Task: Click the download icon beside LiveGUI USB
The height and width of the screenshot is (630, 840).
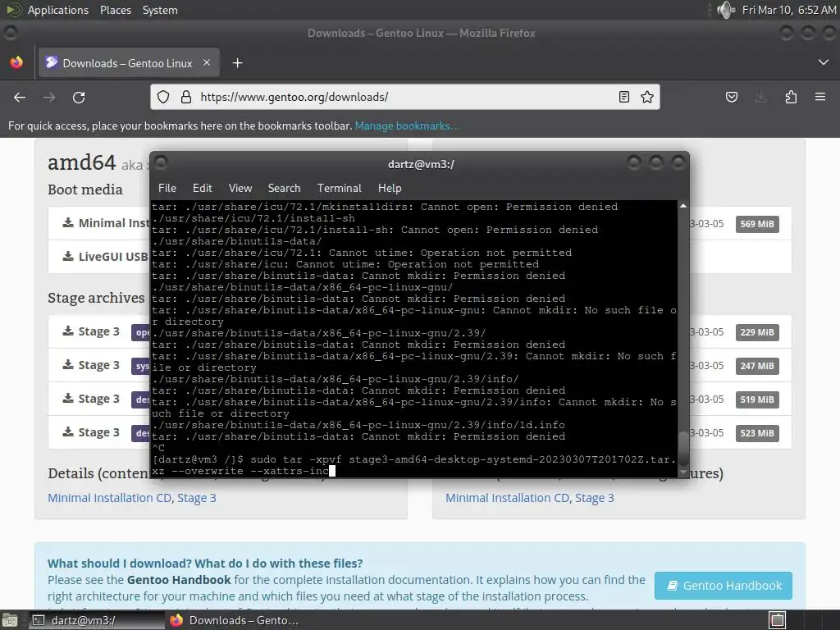Action: [x=68, y=256]
